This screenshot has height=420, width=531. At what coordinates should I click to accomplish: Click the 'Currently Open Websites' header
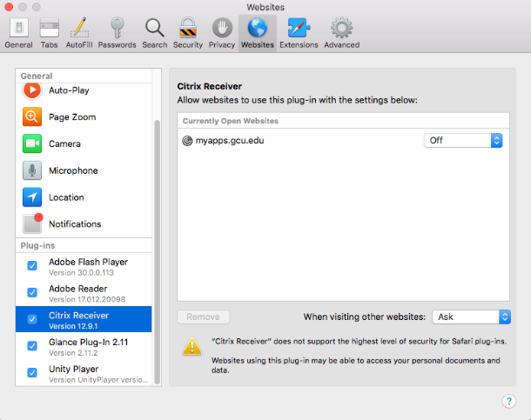coord(231,121)
